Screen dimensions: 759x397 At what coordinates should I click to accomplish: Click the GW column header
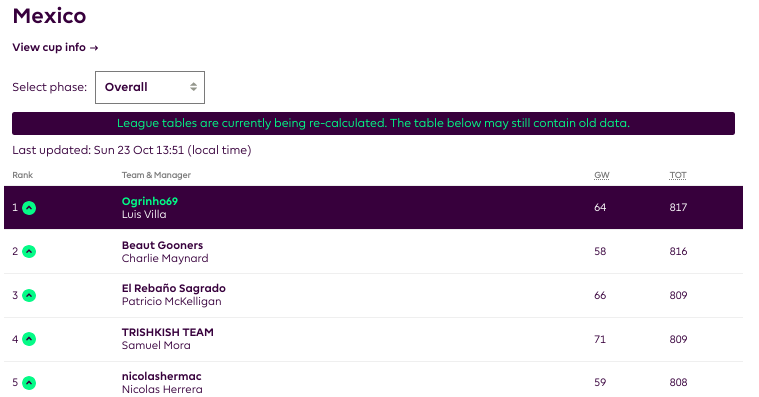pyautogui.click(x=602, y=175)
